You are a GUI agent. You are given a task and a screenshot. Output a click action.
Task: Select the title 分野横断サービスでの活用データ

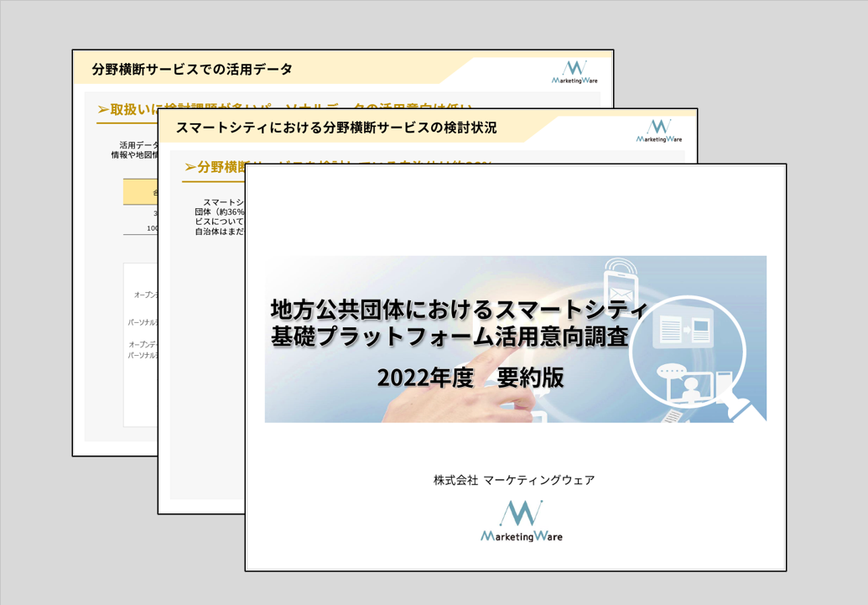[192, 70]
